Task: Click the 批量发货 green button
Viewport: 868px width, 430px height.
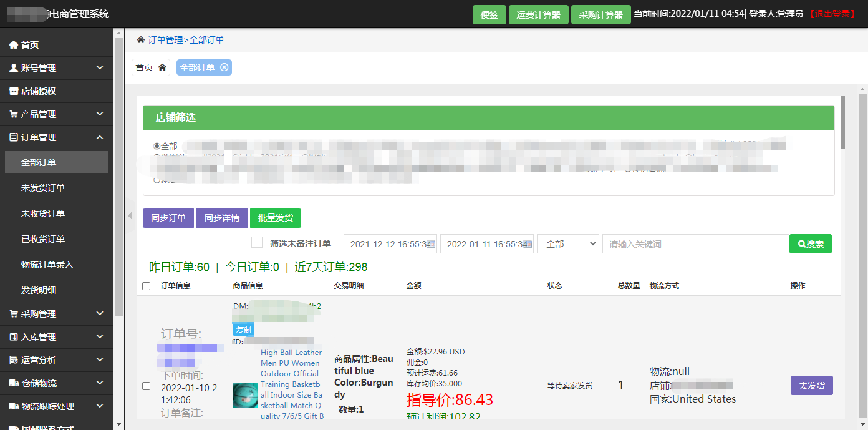Action: [x=275, y=218]
